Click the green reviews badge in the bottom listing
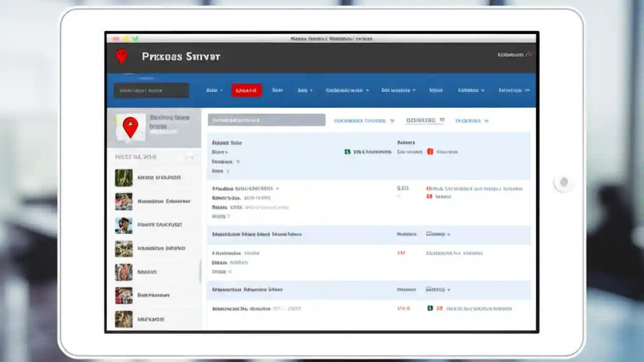 pyautogui.click(x=430, y=308)
